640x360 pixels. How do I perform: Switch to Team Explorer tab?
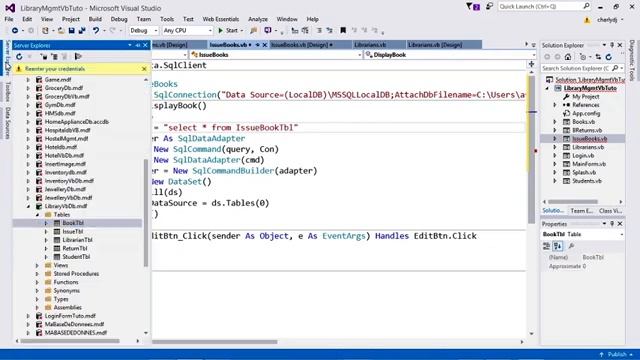coord(582,211)
